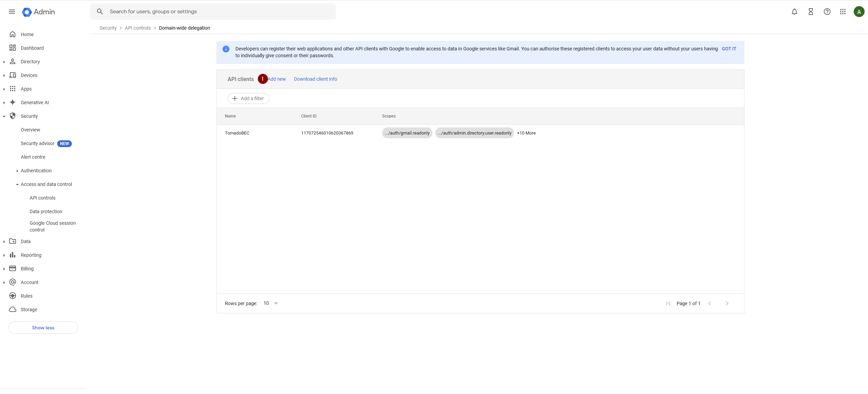Open the hamburger main menu

pyautogui.click(x=12, y=12)
